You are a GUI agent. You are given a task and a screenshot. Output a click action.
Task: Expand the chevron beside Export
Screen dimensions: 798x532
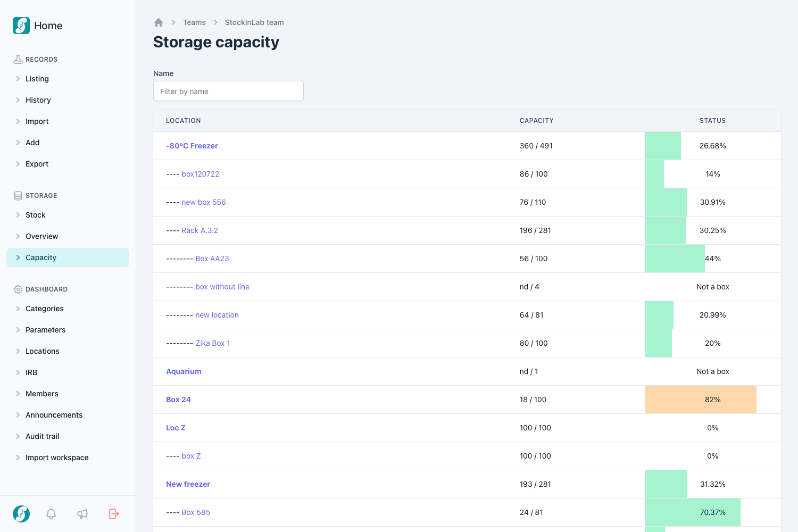coord(18,164)
